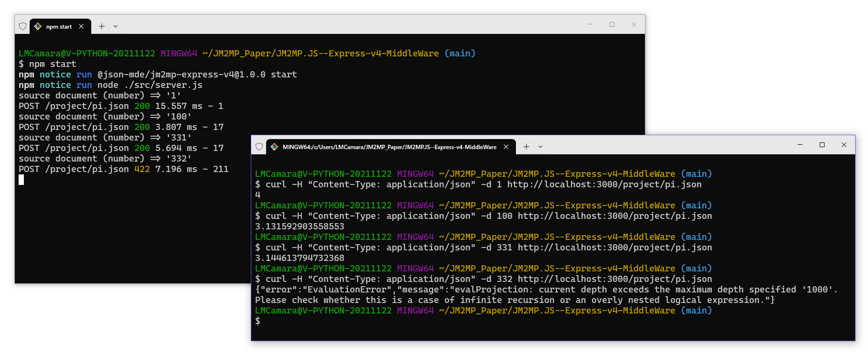Click the Git Bash icon on MINGW64 tab
Screen dimensions: 868x356
click(274, 147)
